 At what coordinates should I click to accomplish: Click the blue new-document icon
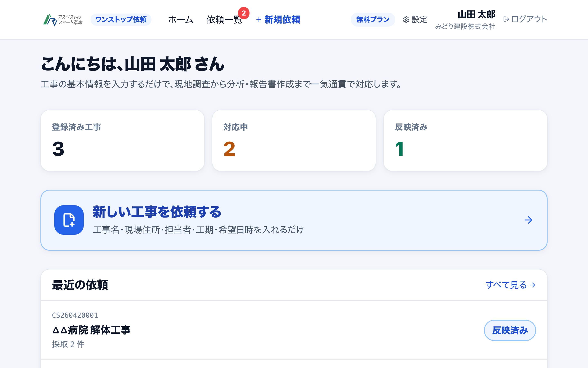point(69,220)
